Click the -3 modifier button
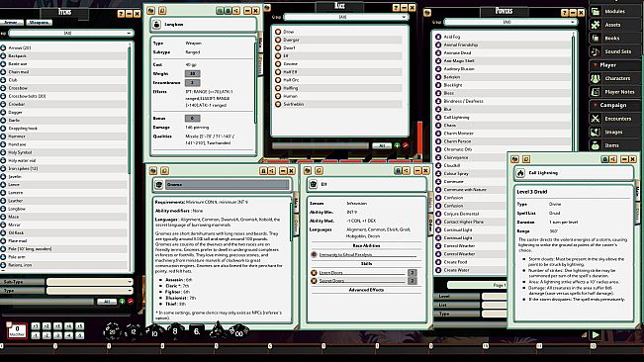644x362 pixels. 57,335
